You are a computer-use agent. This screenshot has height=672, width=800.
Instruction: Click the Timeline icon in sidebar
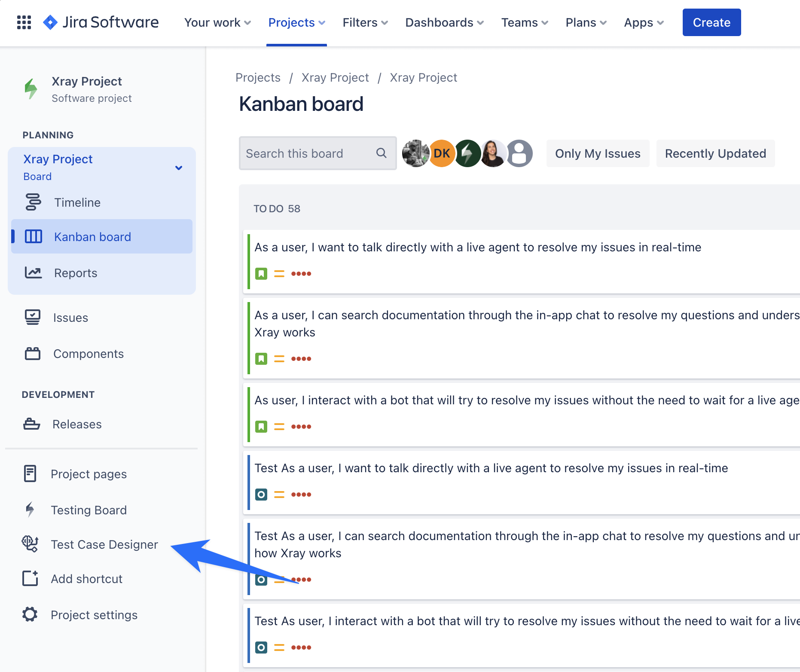pyautogui.click(x=33, y=202)
